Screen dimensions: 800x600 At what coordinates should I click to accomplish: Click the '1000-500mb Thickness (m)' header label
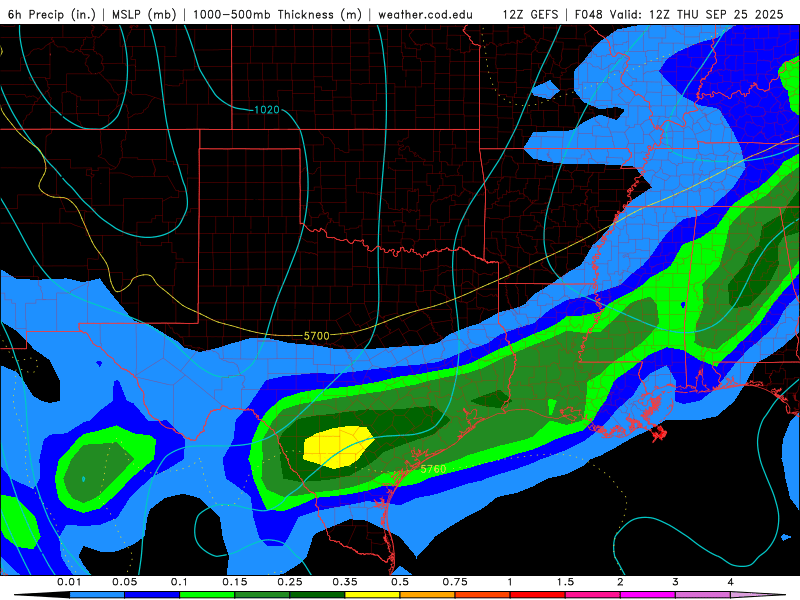(278, 14)
